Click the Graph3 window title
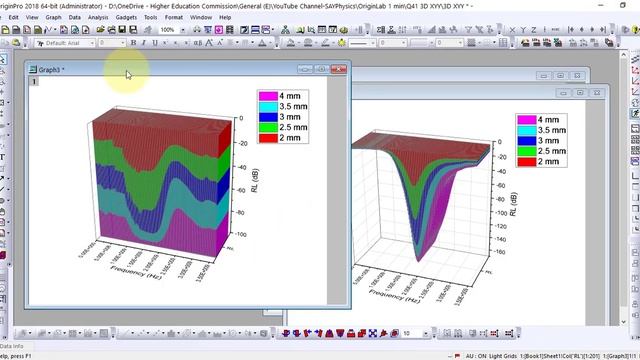The image size is (640, 360). click(51, 70)
